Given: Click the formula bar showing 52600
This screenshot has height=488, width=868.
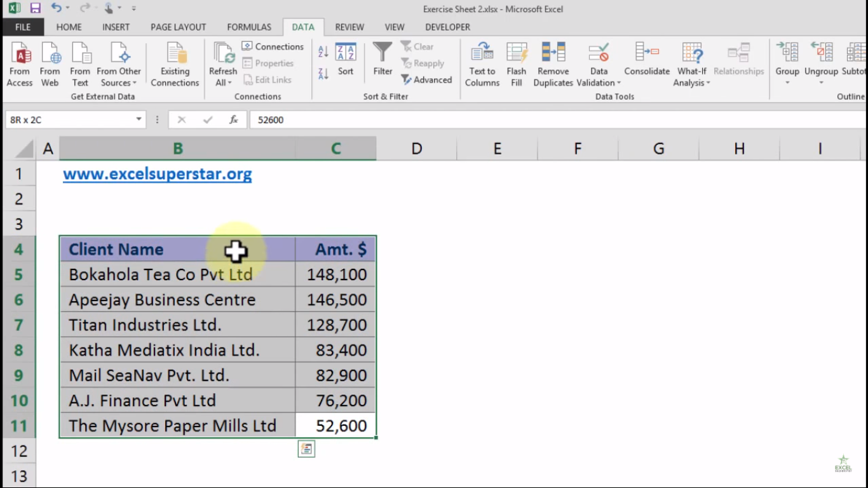Looking at the screenshot, I should point(558,119).
